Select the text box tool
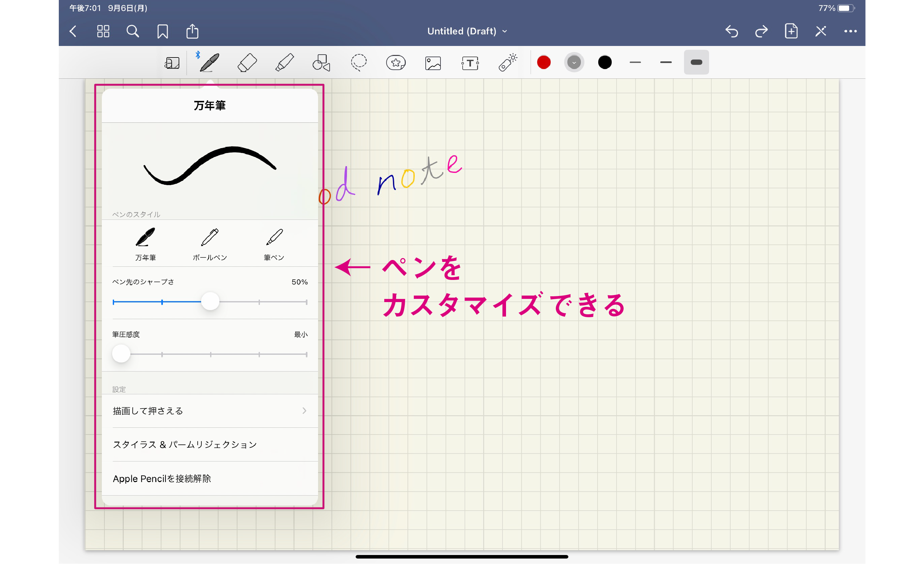This screenshot has width=924, height=564. pos(470,63)
